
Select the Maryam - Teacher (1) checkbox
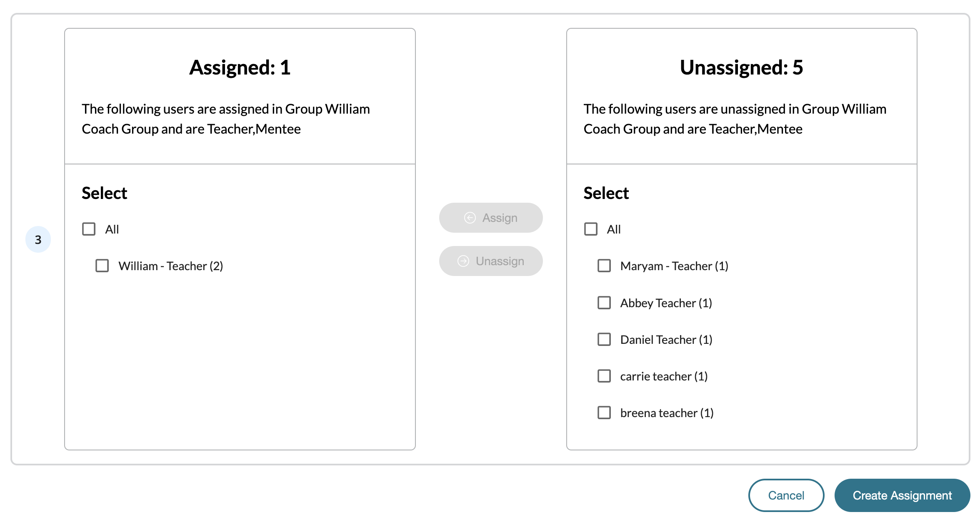(604, 266)
